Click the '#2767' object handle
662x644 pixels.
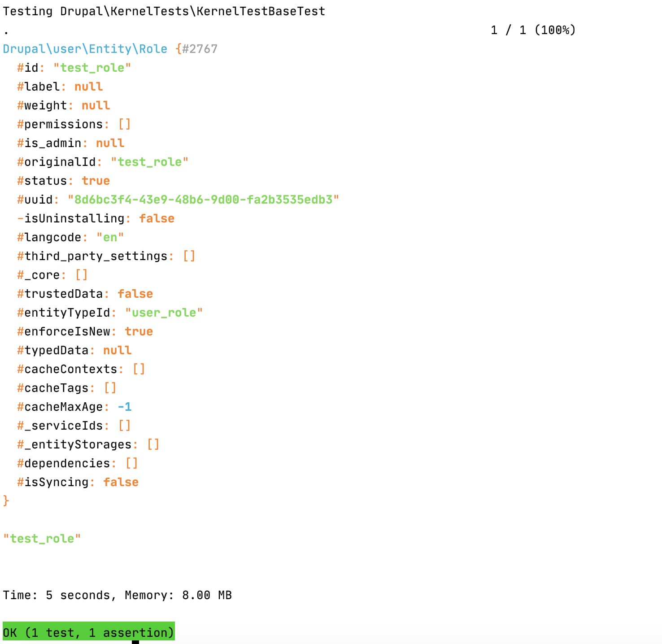(200, 49)
